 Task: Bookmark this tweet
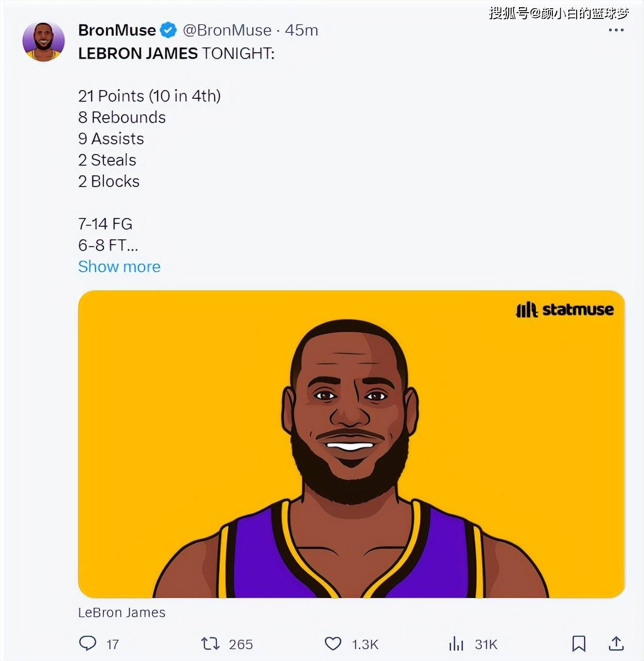(x=579, y=644)
